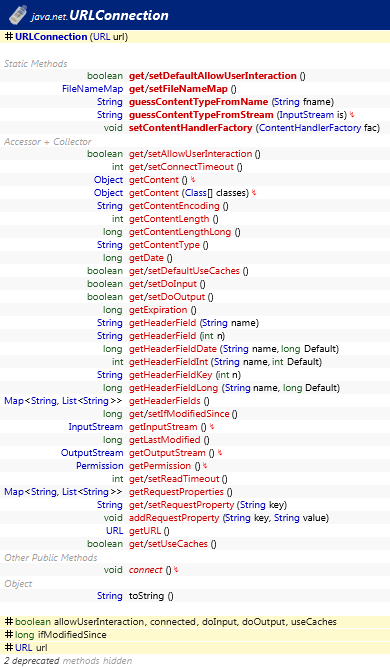Open get/setConnectTimeout method
Viewport: 390px width, 667px height.
click(181, 167)
